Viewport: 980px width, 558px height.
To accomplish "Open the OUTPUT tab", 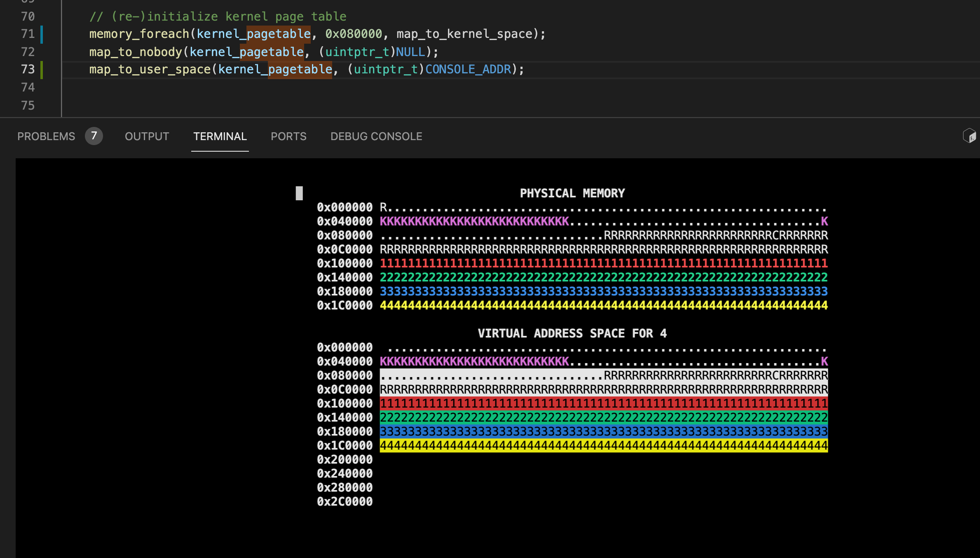I will click(x=147, y=136).
